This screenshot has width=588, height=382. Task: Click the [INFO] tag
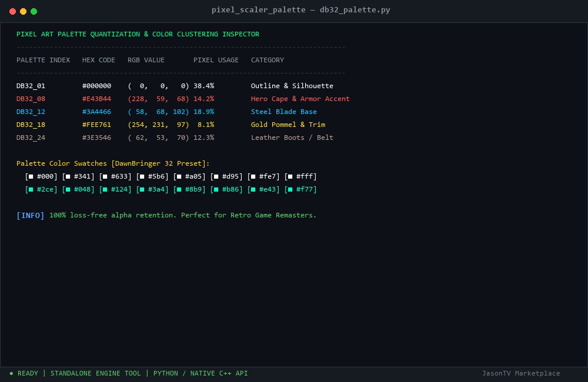tap(31, 216)
